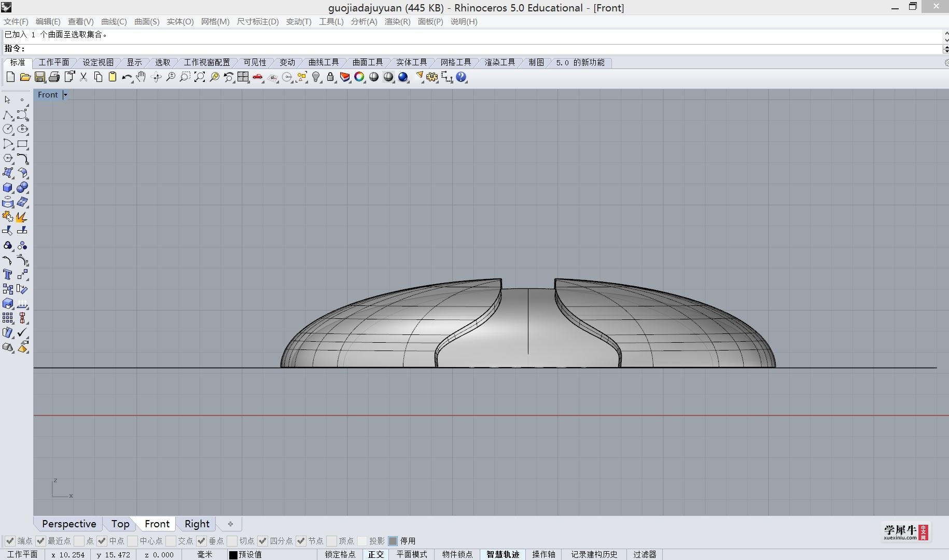The image size is (949, 560).
Task: Toggle 锁定格点 grid snap in status bar
Action: point(340,554)
